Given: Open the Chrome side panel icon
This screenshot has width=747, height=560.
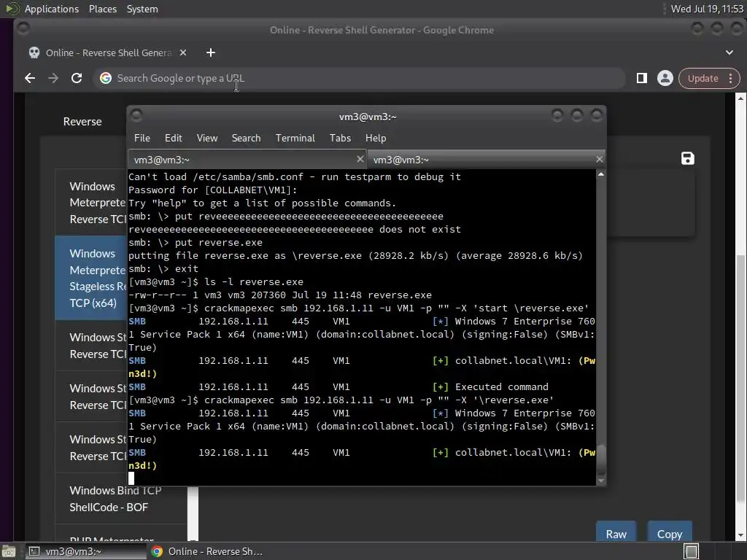Looking at the screenshot, I should click(642, 78).
